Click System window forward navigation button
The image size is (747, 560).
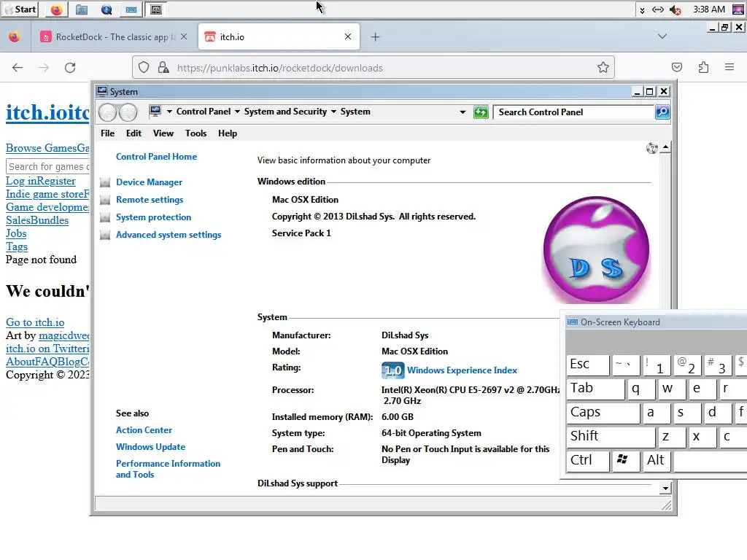point(128,112)
